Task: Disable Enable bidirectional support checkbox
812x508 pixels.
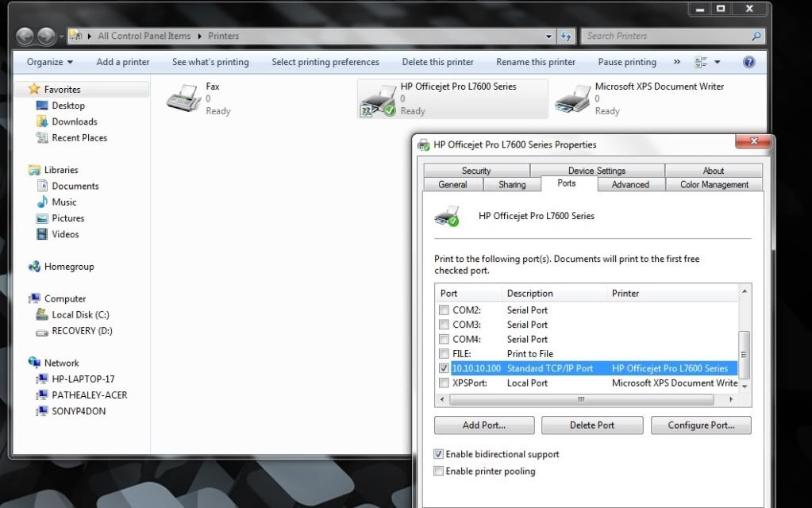Action: point(439,453)
